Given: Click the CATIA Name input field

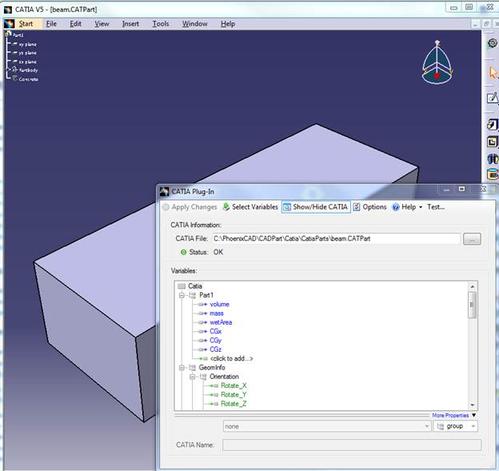Looking at the screenshot, I should 352,445.
